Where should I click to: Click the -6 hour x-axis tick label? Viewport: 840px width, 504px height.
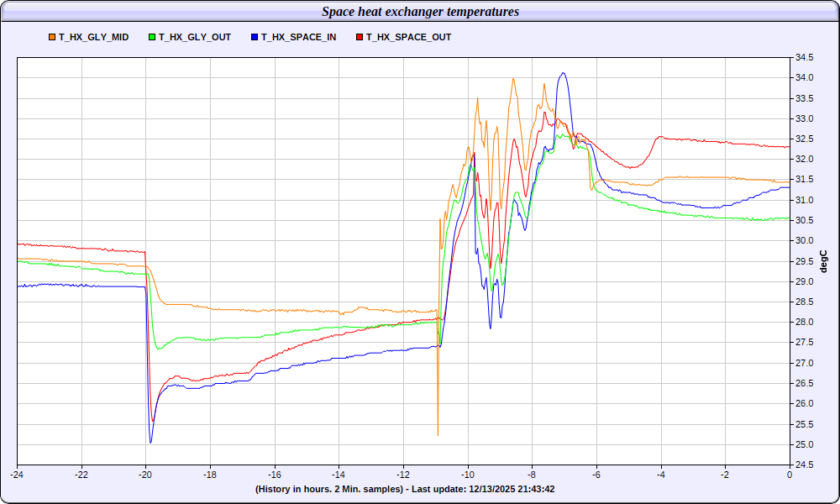[596, 475]
